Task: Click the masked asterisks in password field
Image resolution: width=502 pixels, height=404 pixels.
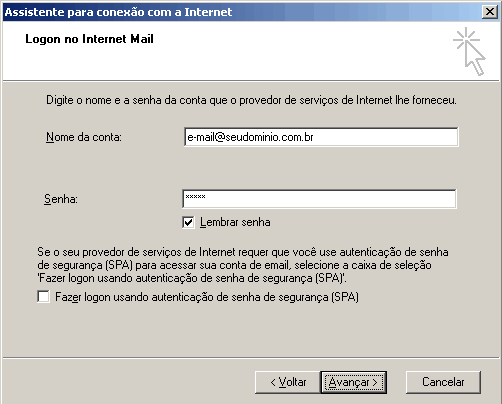Action: pos(195,197)
